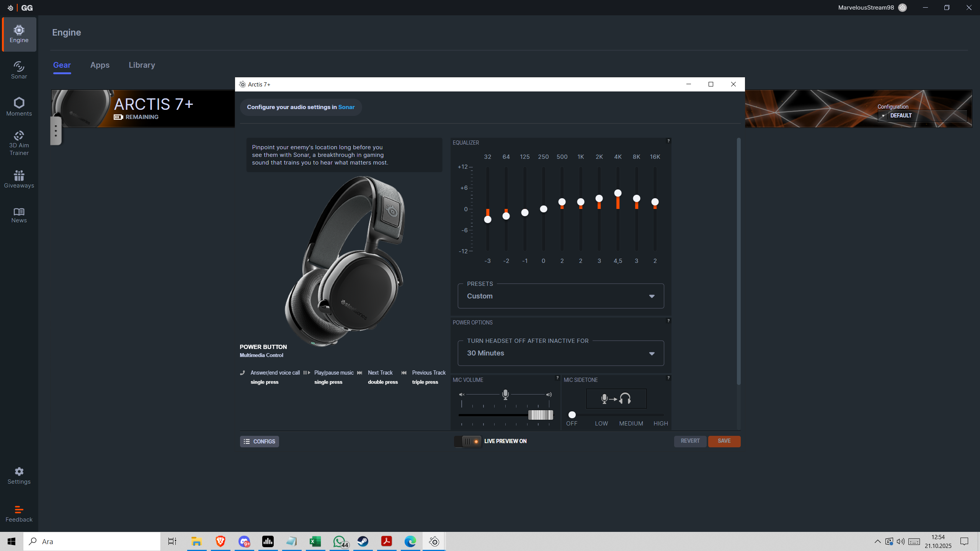Open the headset inactive timeout dropdown

pos(561,353)
